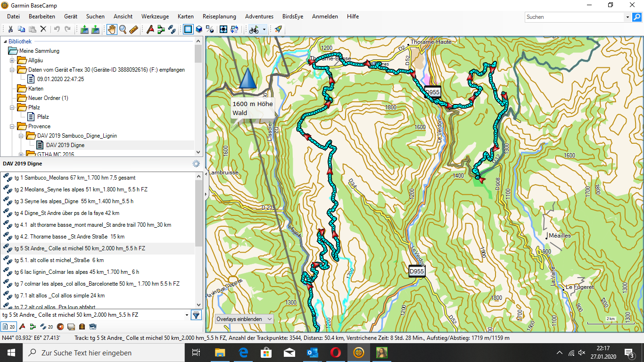This screenshot has height=362, width=644.
Task: Select track tg 4 Digne_St Andre
Action: tap(98, 213)
